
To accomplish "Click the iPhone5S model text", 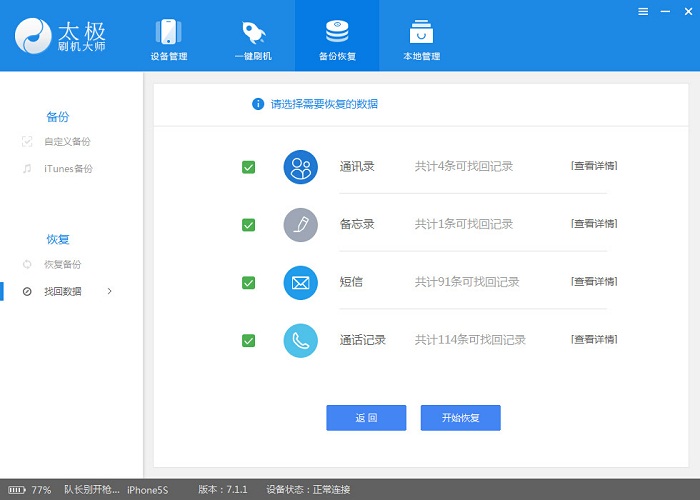I will [x=147, y=490].
